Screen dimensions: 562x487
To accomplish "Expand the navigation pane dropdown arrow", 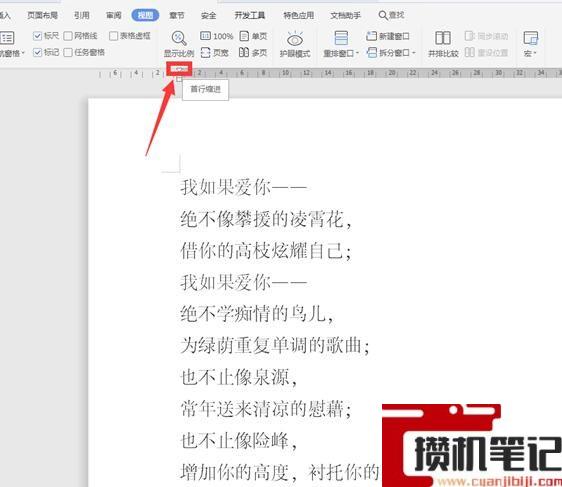I will 23,53.
